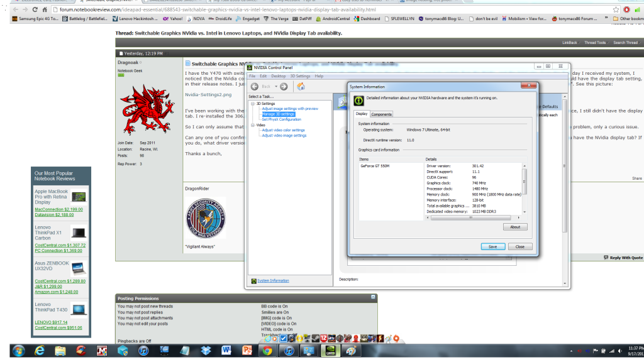The width and height of the screenshot is (644, 362).
Task: Open the Yahoo! bookmark
Action: [x=173, y=18]
